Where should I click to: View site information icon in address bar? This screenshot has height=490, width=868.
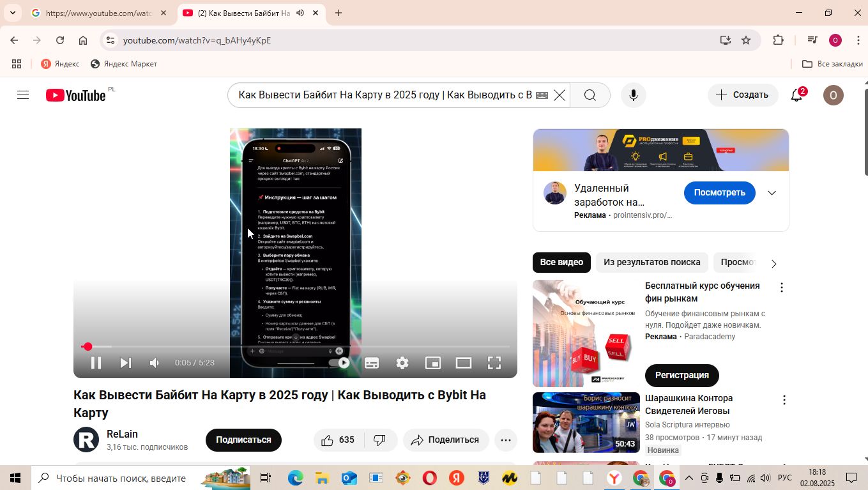tap(110, 40)
